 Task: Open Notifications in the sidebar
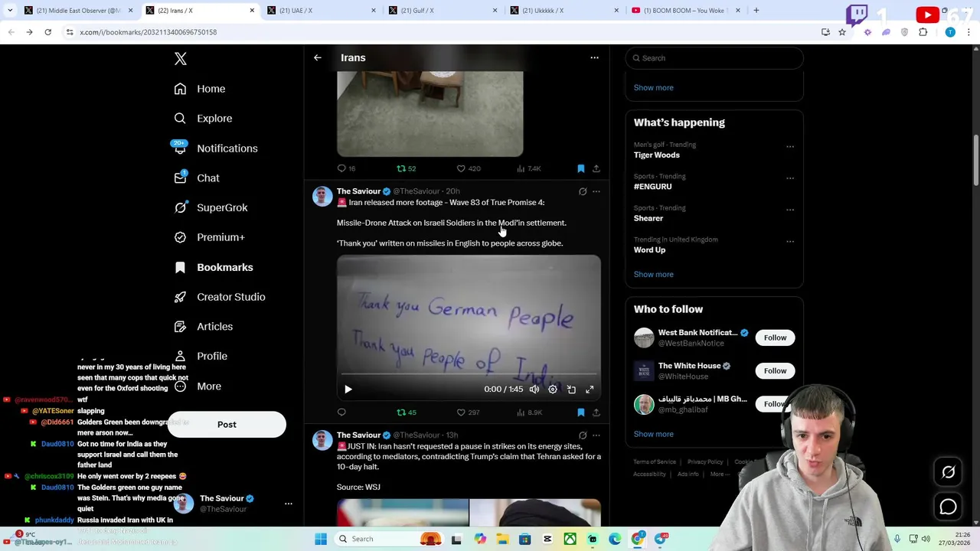point(216,148)
